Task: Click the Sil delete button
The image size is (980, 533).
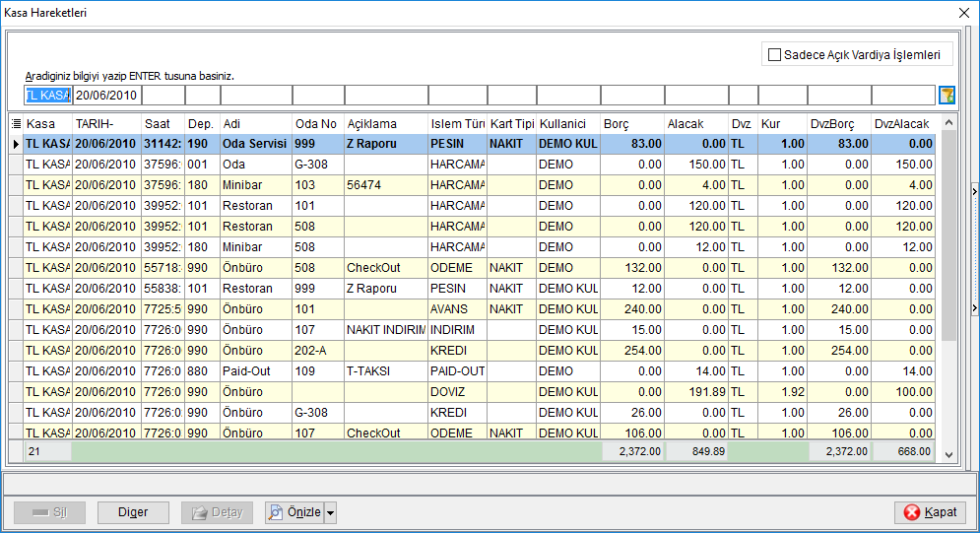Action: 49,512
